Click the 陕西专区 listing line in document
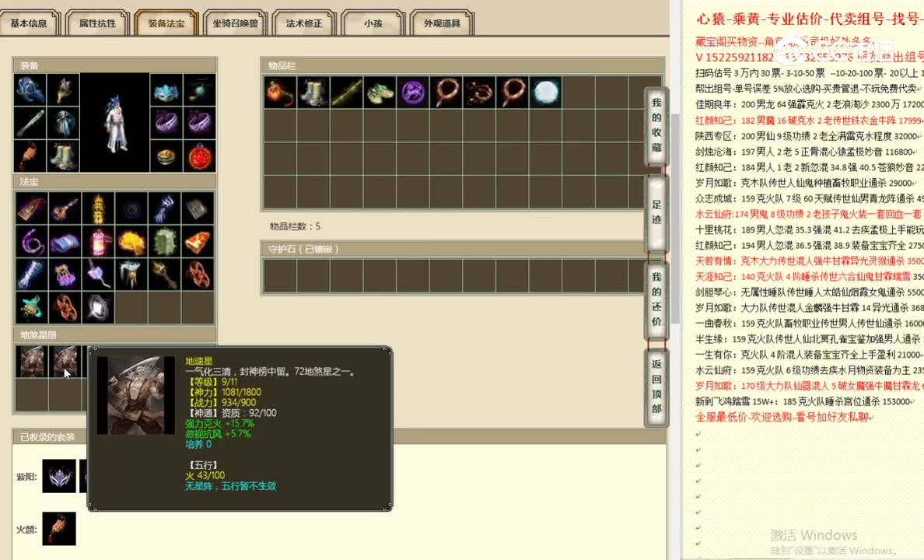This screenshot has width=924, height=560. 809,135
